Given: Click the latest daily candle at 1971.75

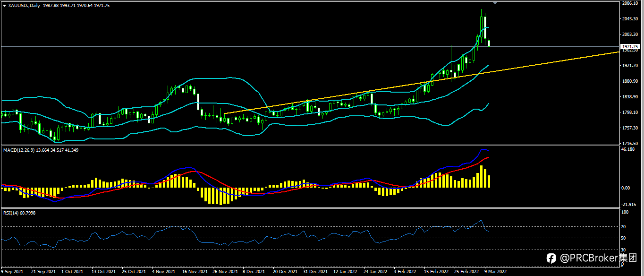Looking at the screenshot, I should (489, 43).
